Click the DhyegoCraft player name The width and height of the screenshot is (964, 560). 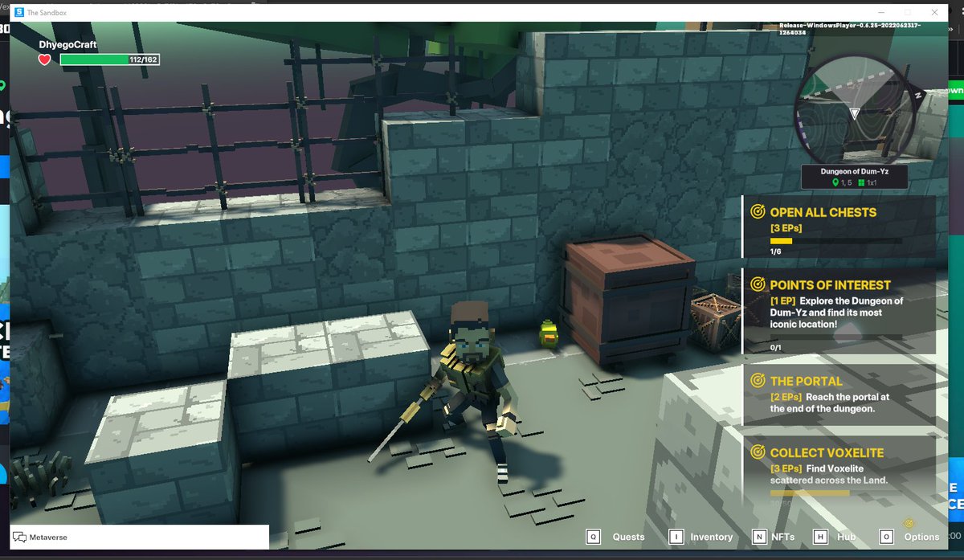coord(67,45)
